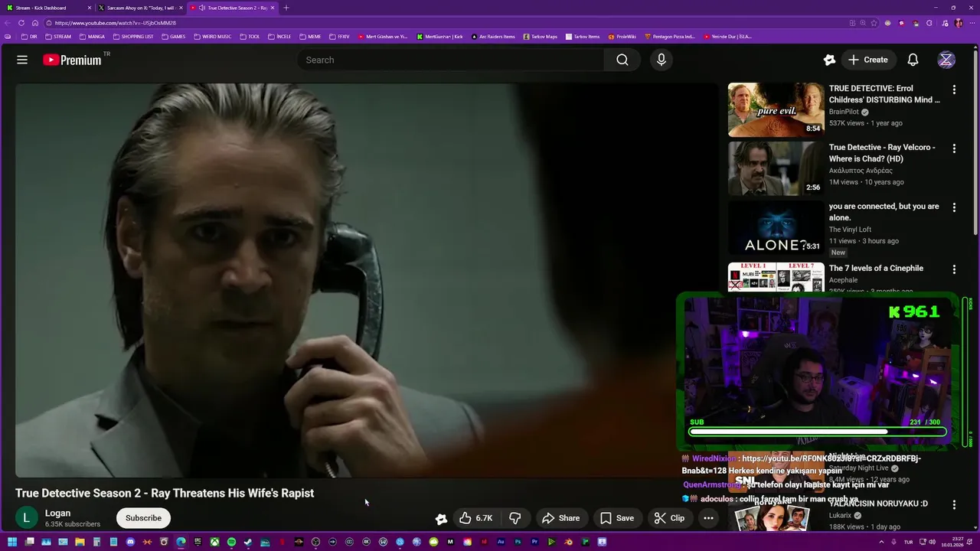
Task: Open Discord from the taskbar
Action: [x=130, y=542]
